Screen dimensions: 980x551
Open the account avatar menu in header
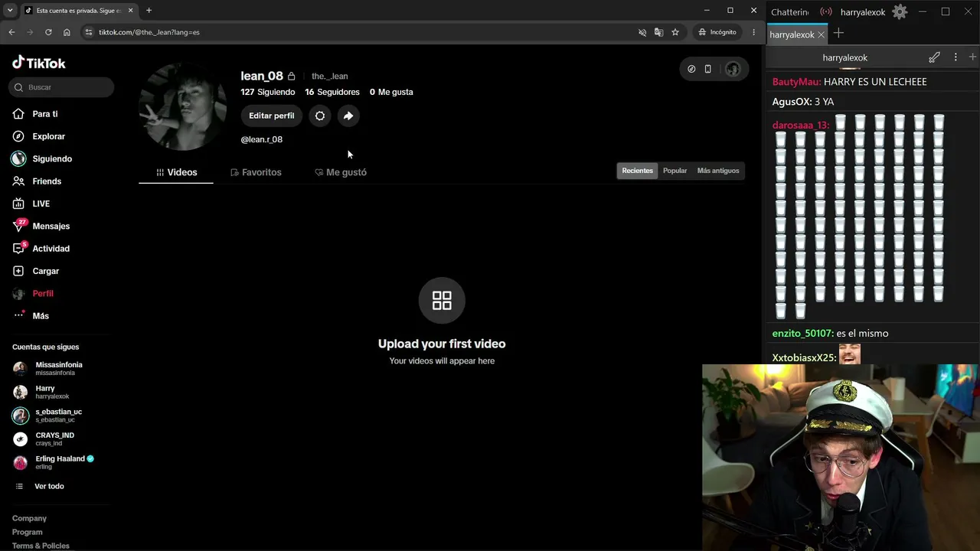point(733,69)
